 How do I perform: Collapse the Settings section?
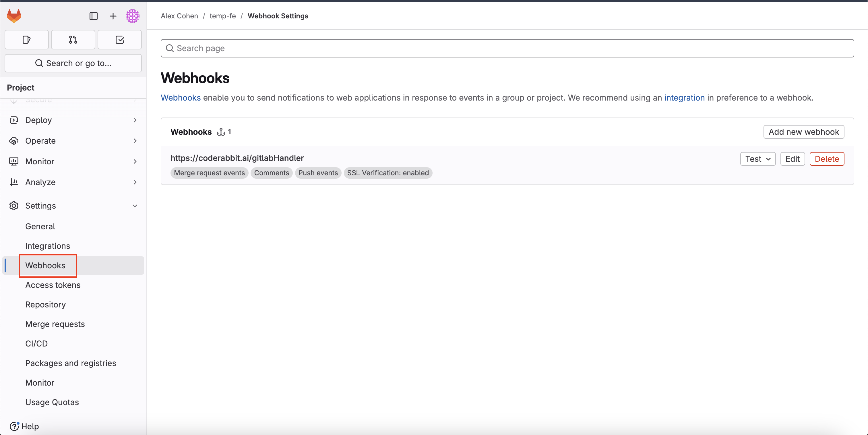[135, 206]
